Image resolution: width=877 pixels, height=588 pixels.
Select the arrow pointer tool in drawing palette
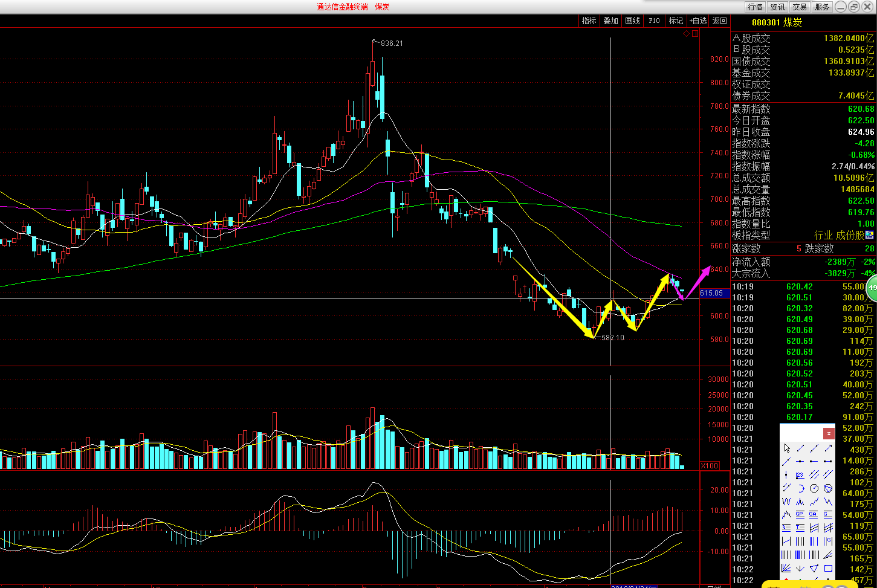(x=786, y=448)
